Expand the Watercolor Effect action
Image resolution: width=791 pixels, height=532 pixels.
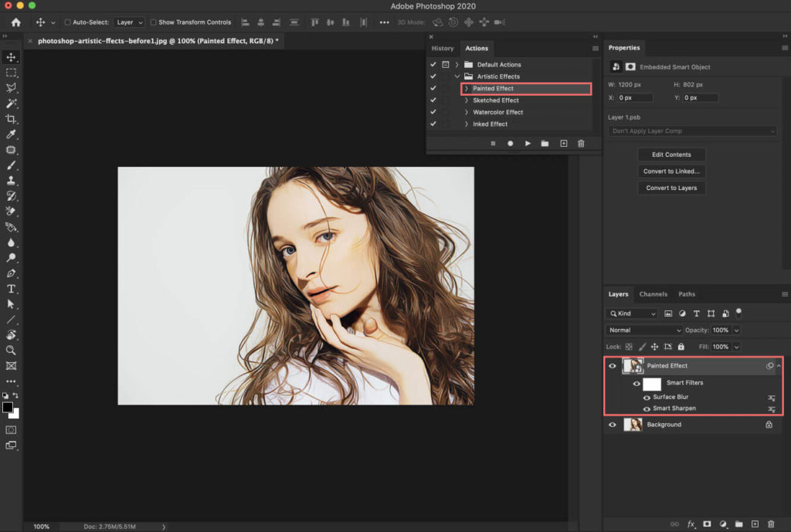[466, 112]
